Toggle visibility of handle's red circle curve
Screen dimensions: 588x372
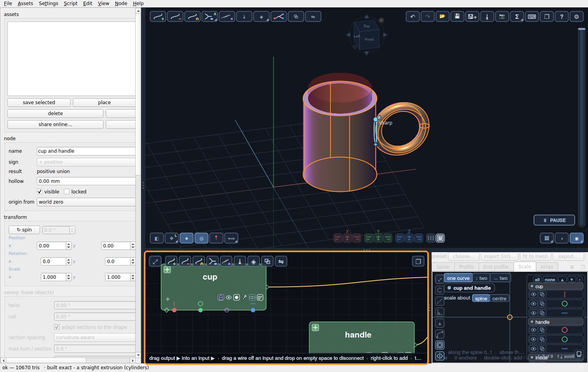point(533,330)
